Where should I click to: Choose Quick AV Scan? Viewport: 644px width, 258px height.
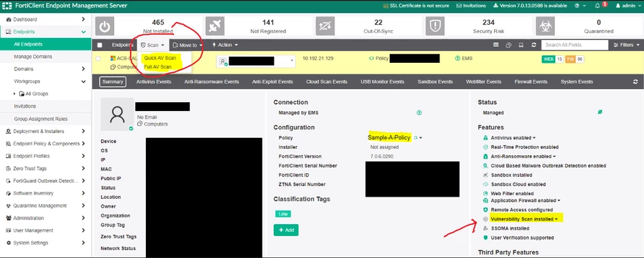160,58
